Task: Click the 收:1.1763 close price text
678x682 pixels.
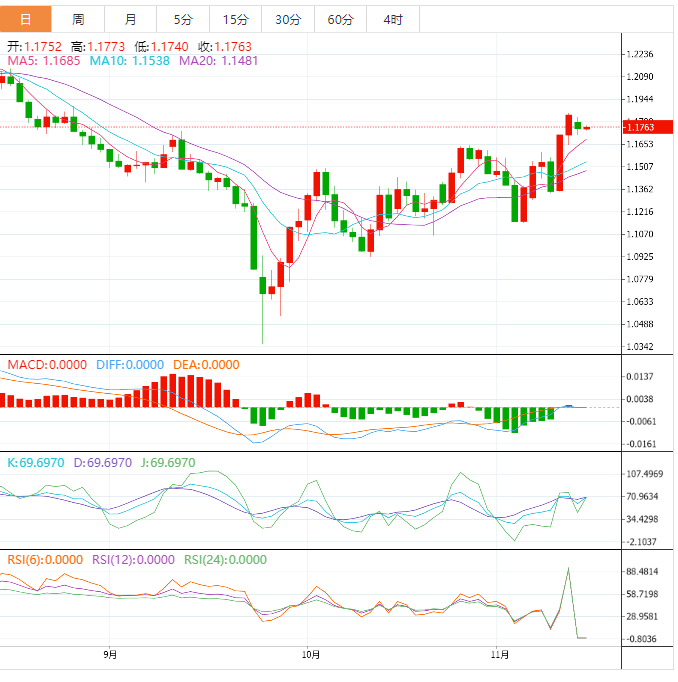Action: coord(225,47)
